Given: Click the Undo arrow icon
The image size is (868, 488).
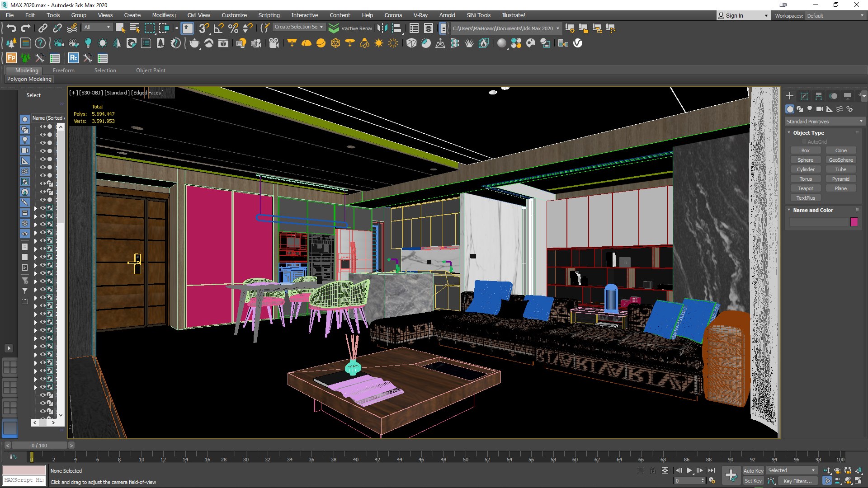Looking at the screenshot, I should tap(11, 28).
